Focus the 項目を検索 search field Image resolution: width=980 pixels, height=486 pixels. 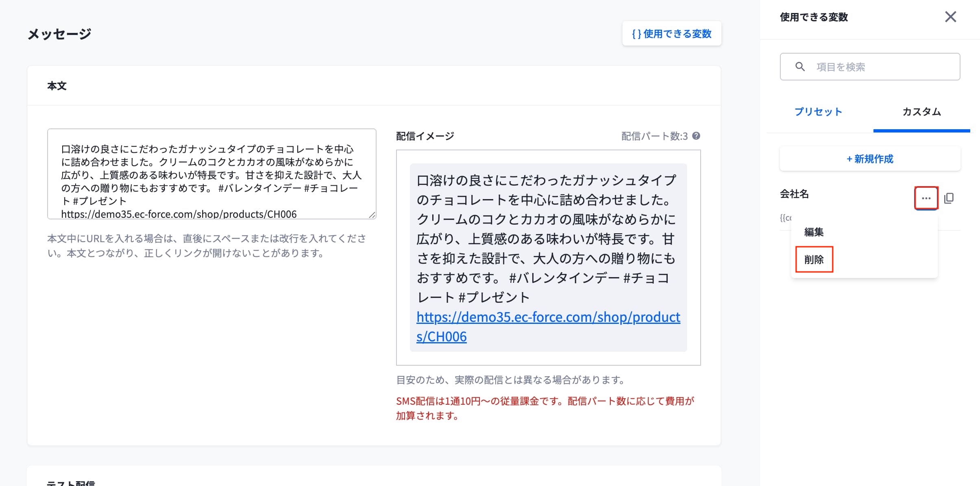pyautogui.click(x=870, y=67)
